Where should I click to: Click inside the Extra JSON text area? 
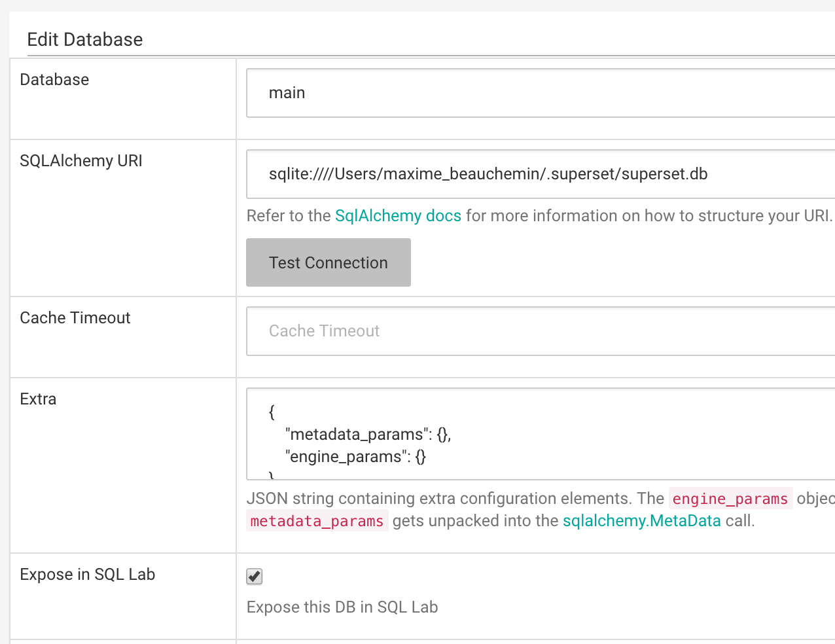pos(541,434)
